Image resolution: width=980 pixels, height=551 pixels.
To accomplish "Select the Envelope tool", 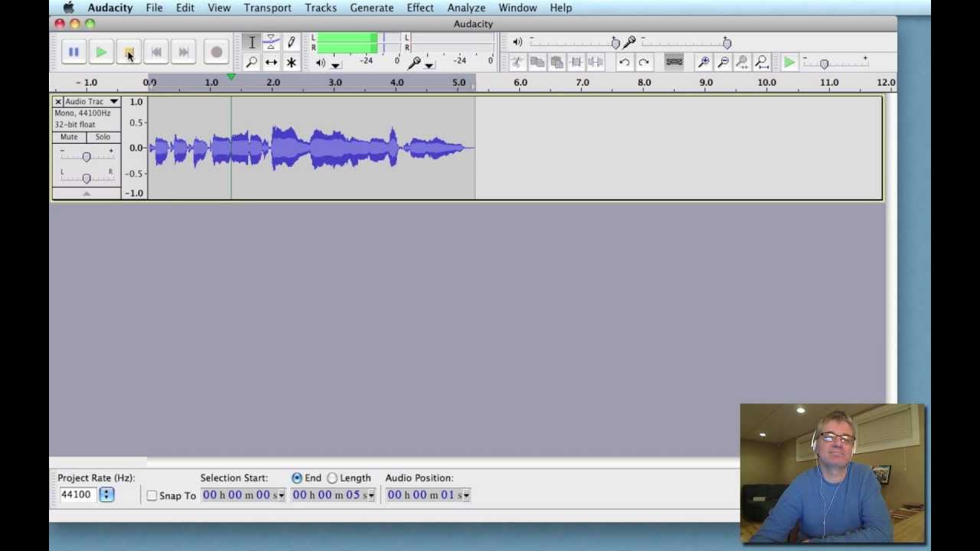I will click(x=271, y=43).
